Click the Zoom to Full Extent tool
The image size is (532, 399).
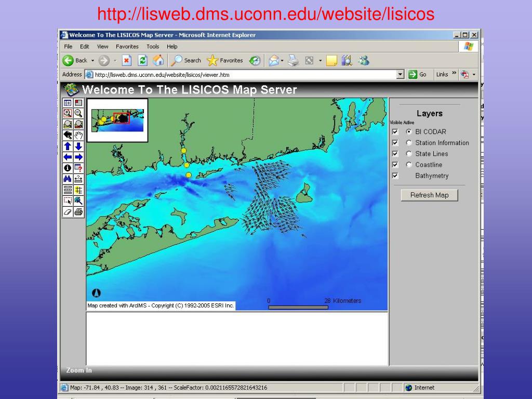68,125
